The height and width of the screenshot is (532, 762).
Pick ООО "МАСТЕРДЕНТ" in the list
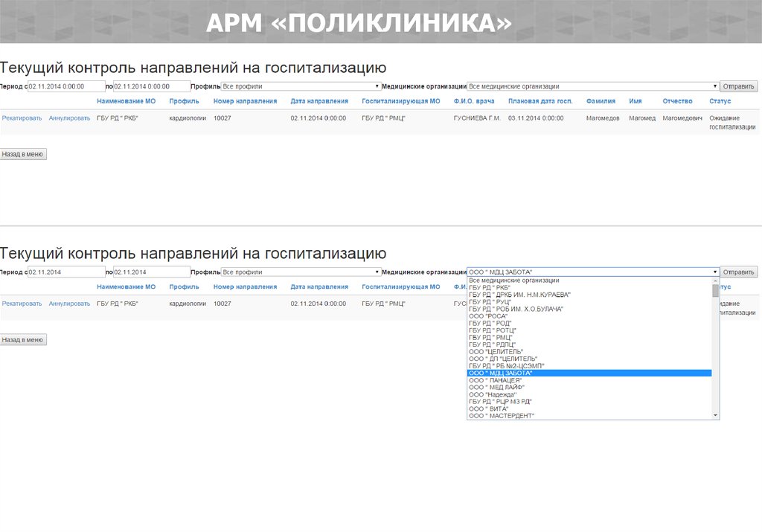(502, 415)
